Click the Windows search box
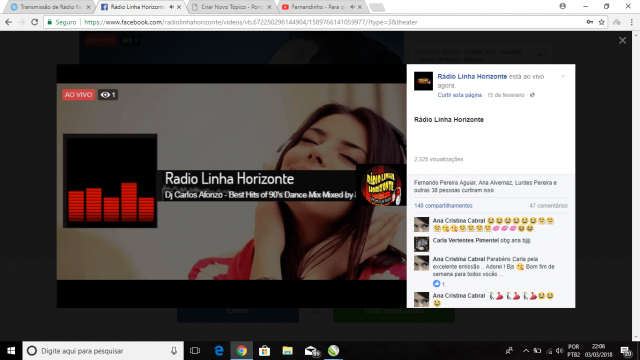640x360 pixels. (103, 351)
